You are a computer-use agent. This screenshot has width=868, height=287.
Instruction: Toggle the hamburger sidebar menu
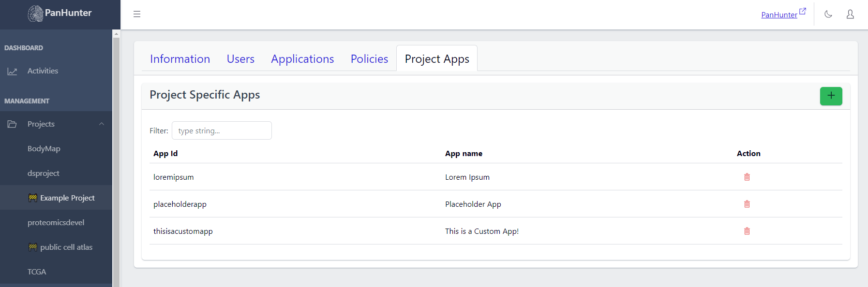137,14
